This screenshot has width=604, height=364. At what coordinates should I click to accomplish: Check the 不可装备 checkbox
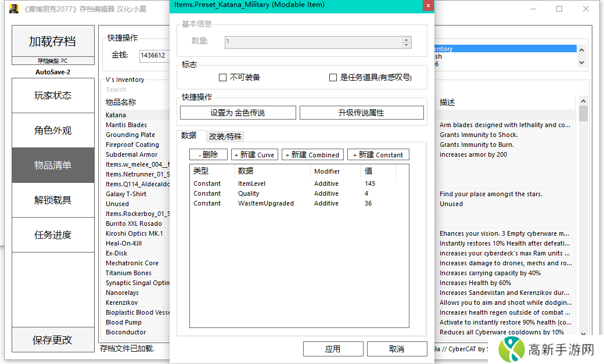[222, 77]
